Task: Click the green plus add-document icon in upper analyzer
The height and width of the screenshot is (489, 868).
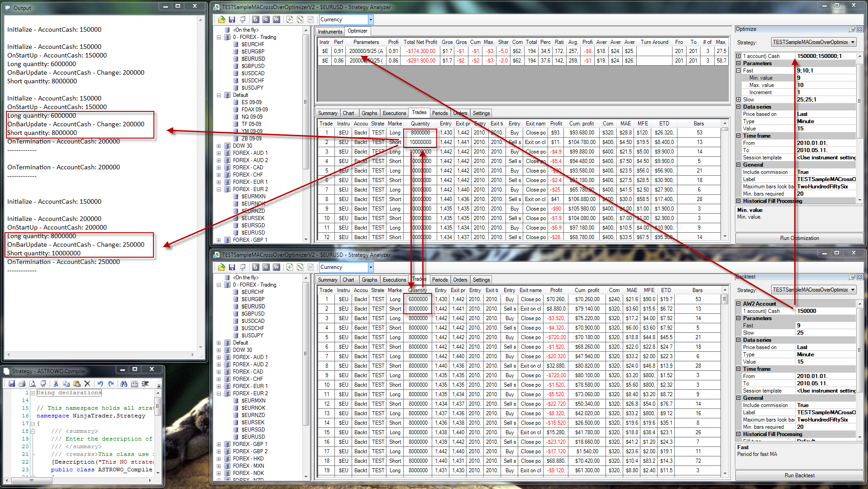Action: click(290, 19)
